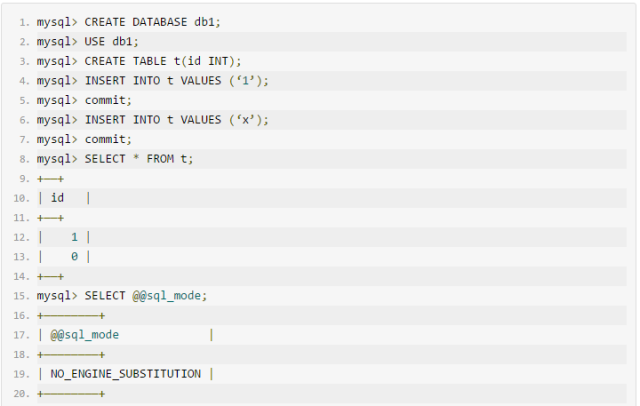Screen dimensions: 640x406
Task: Click the SELECT @@sql_mode query line
Action: click(x=122, y=296)
